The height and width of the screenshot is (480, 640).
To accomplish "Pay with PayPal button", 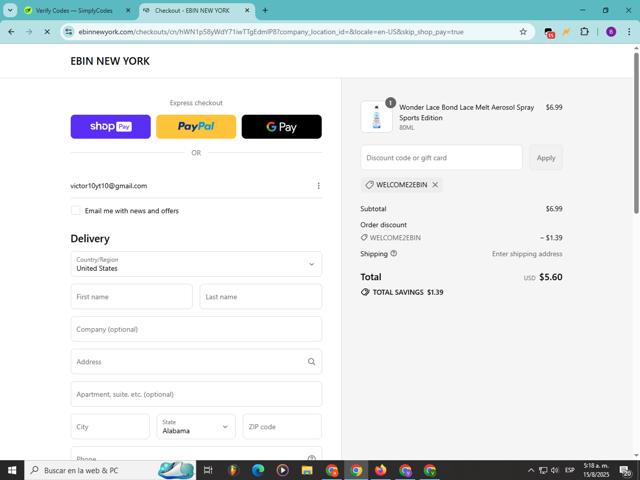I will coord(196,127).
